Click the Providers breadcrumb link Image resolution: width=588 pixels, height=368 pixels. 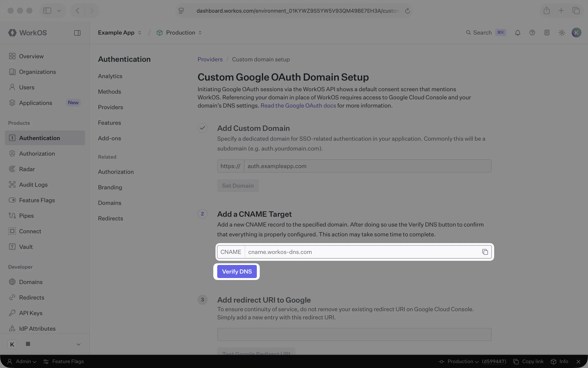click(210, 59)
